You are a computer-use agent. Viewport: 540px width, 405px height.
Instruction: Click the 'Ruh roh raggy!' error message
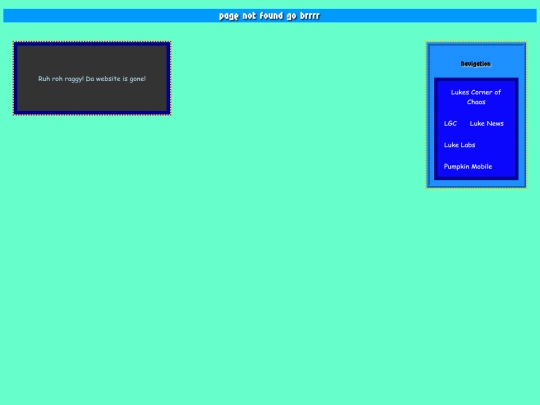pyautogui.click(x=92, y=79)
